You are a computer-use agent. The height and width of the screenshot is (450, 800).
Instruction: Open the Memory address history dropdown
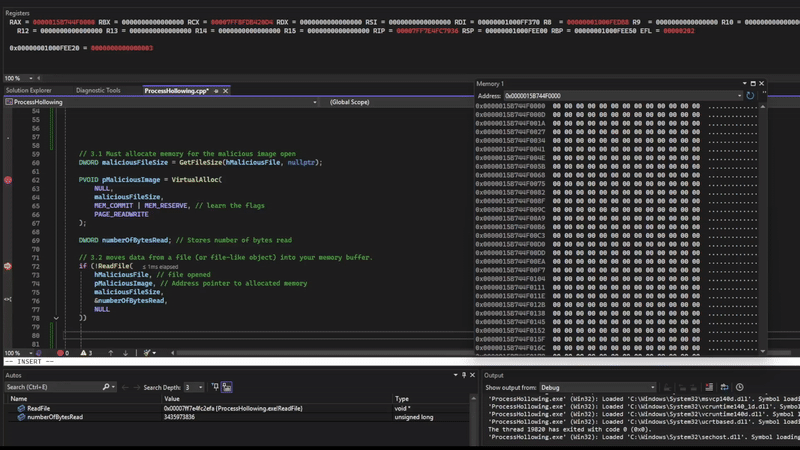739,95
